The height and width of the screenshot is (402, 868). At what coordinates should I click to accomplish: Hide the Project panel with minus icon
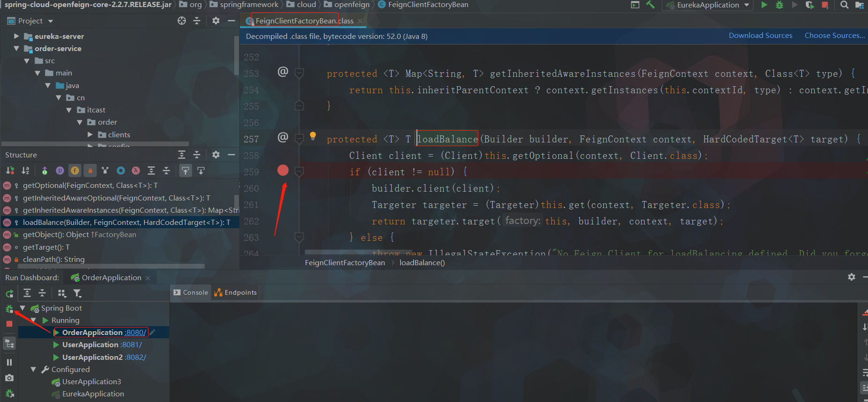(231, 21)
